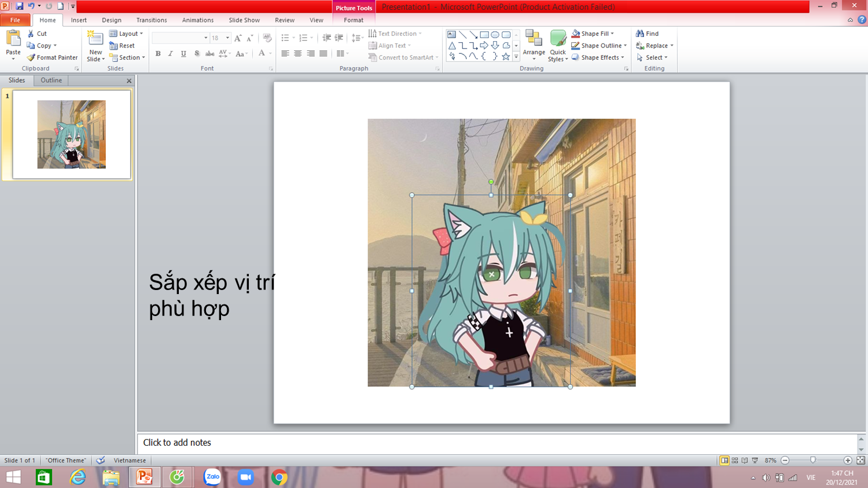Screen dimensions: 868x488
Task: Switch to the Design ribbon tab
Action: pos(112,20)
